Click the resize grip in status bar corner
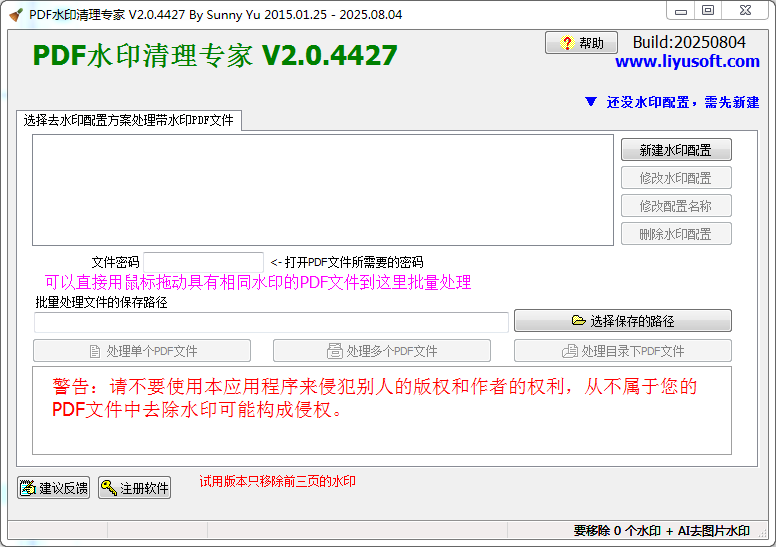This screenshot has width=776, height=547. 763,533
